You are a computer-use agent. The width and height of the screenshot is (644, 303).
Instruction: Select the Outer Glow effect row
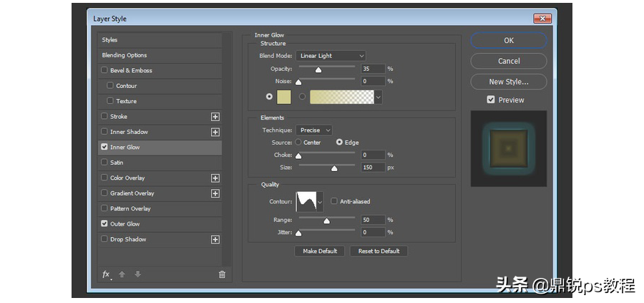(160, 224)
